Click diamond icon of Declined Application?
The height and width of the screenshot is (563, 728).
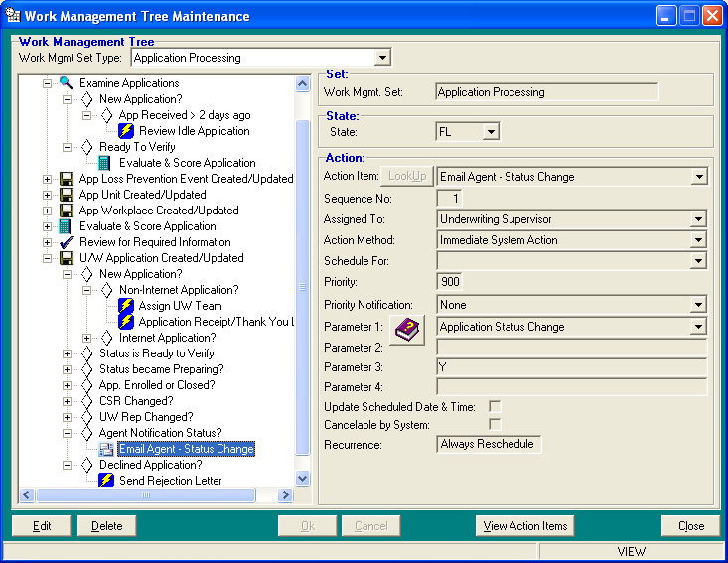coord(86,465)
